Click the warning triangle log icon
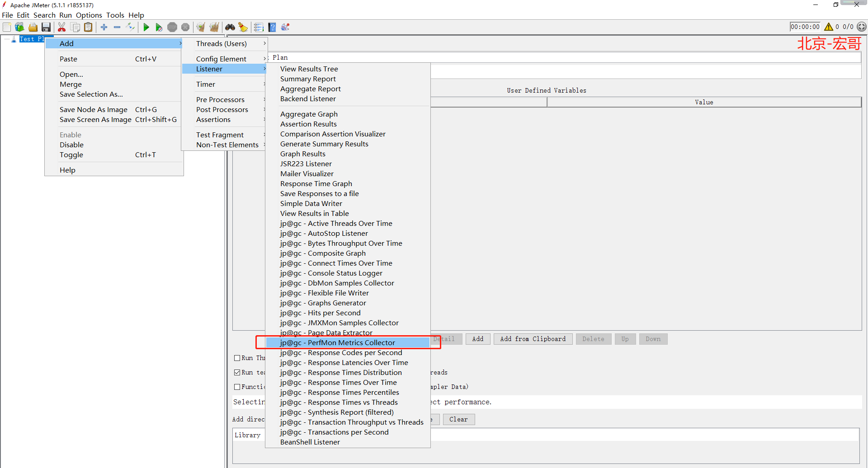 tap(828, 27)
